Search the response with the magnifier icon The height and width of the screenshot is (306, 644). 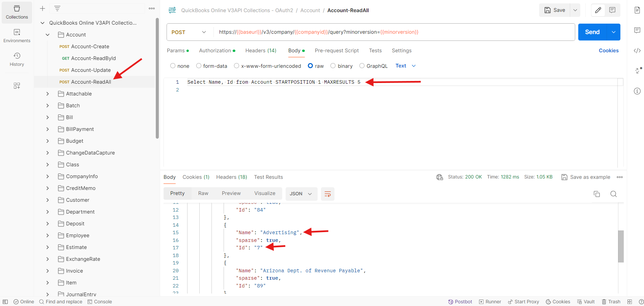pyautogui.click(x=614, y=194)
